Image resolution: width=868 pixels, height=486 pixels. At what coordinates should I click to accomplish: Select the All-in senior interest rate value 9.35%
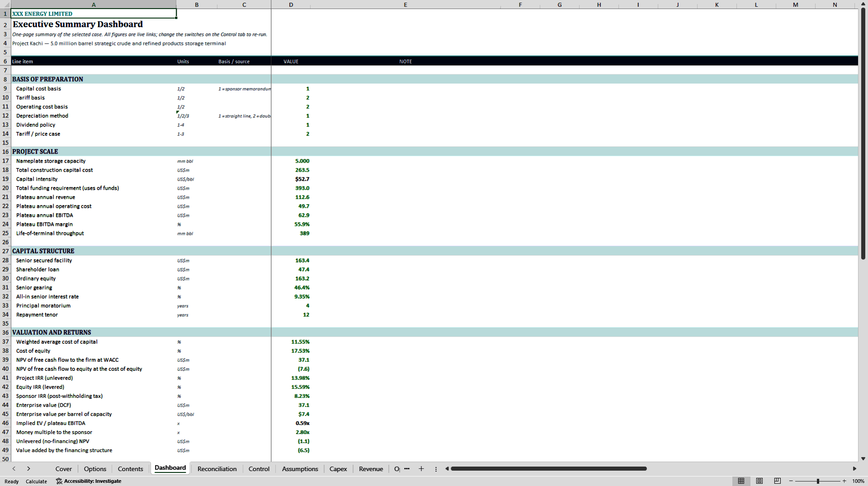click(x=291, y=297)
